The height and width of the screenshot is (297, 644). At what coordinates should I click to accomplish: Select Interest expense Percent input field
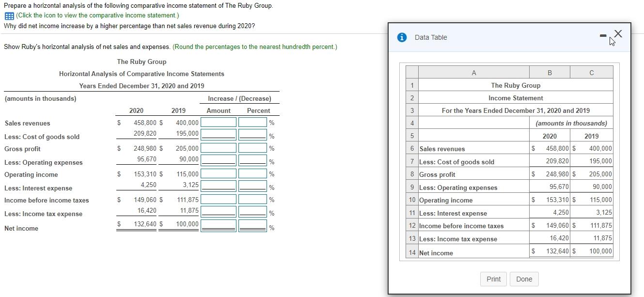[x=252, y=186]
